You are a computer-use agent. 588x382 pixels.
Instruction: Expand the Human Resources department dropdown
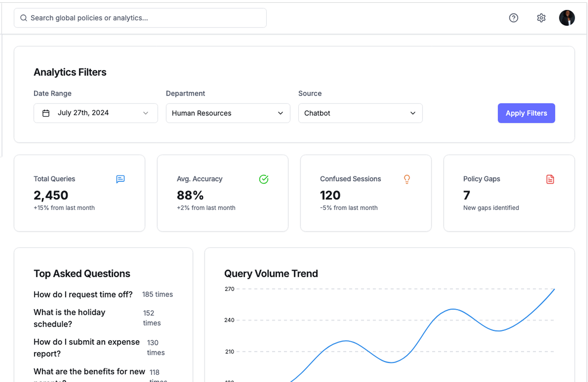click(x=228, y=113)
